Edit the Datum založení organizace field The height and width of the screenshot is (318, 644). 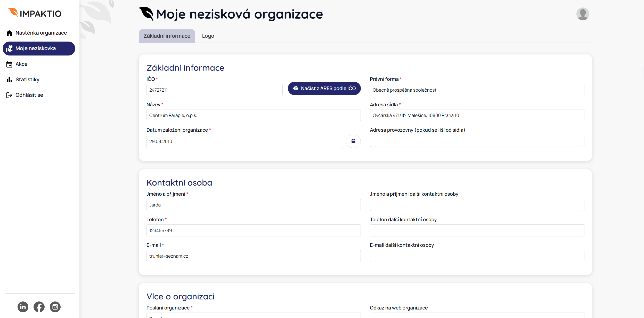[244, 141]
